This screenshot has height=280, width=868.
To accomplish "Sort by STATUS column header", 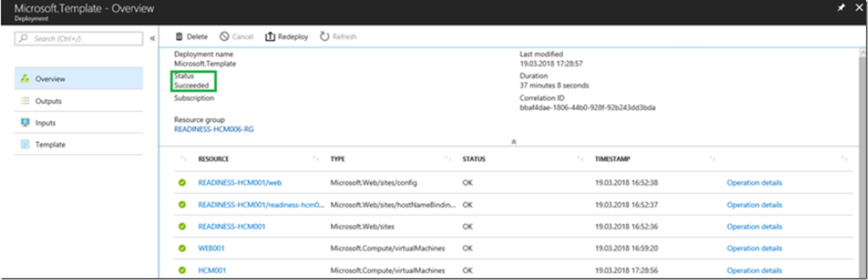I will pos(474,159).
